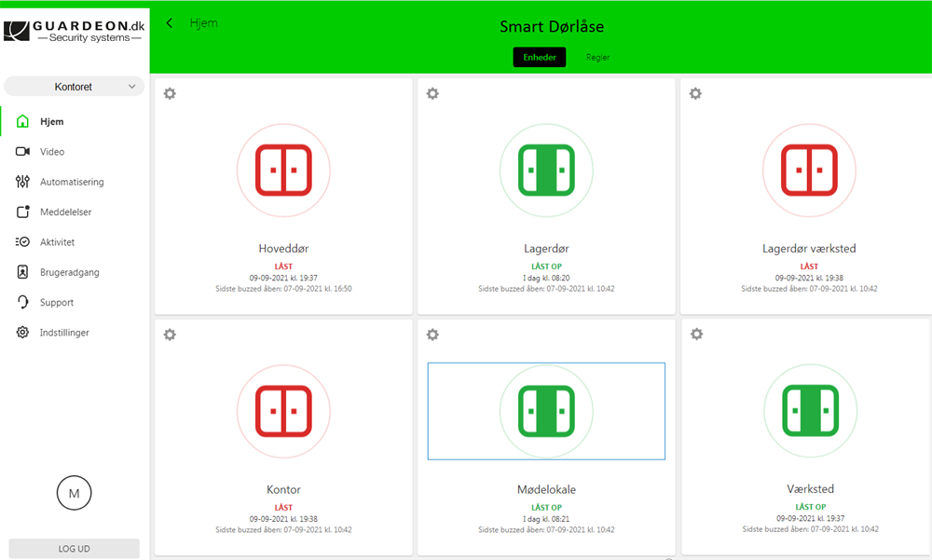Click LÅST status under Lagerdør værksted
The image size is (932, 560).
(809, 266)
